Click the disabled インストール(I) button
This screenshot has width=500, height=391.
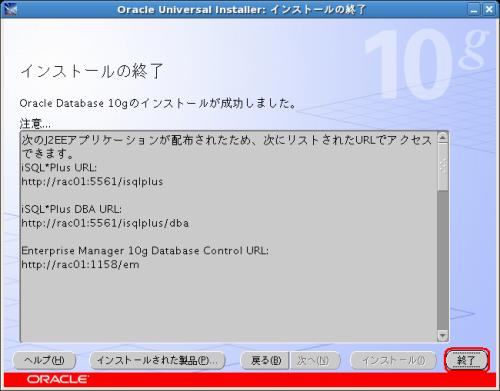click(x=393, y=360)
